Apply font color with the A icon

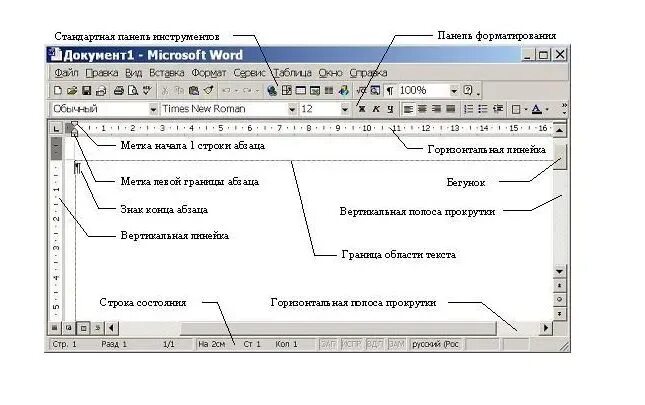point(536,109)
